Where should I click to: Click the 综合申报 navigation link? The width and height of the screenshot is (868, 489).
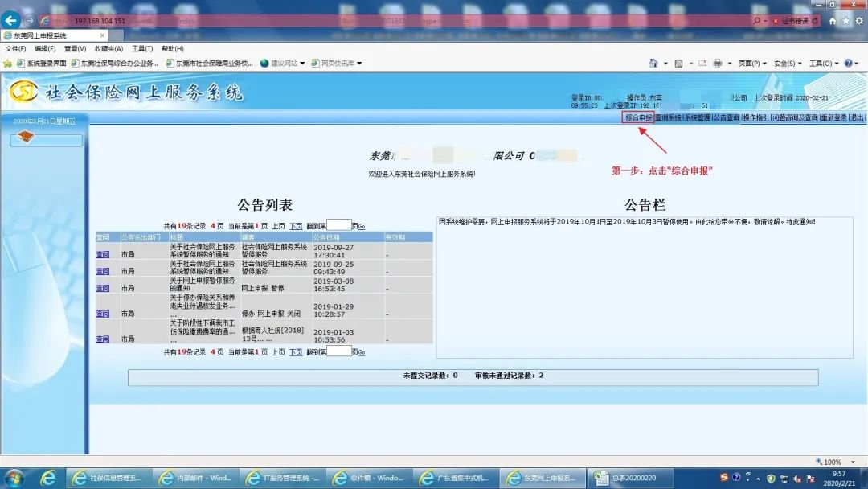point(638,117)
